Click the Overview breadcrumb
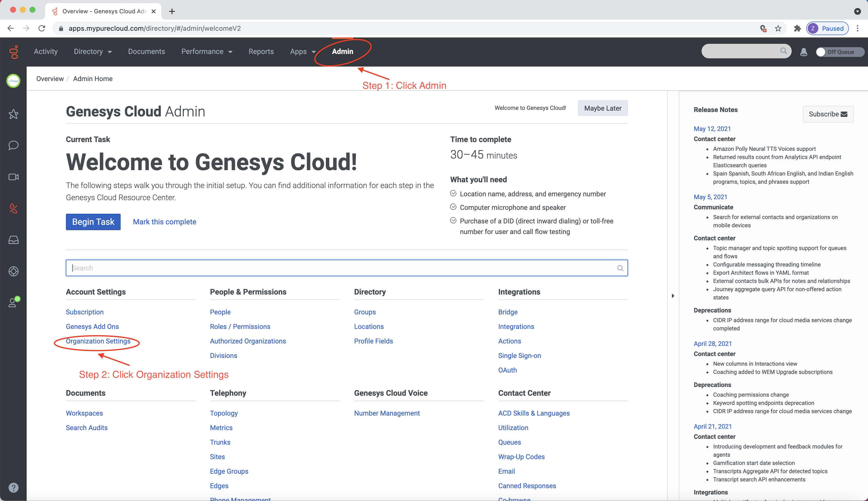868x501 pixels. pyautogui.click(x=50, y=79)
